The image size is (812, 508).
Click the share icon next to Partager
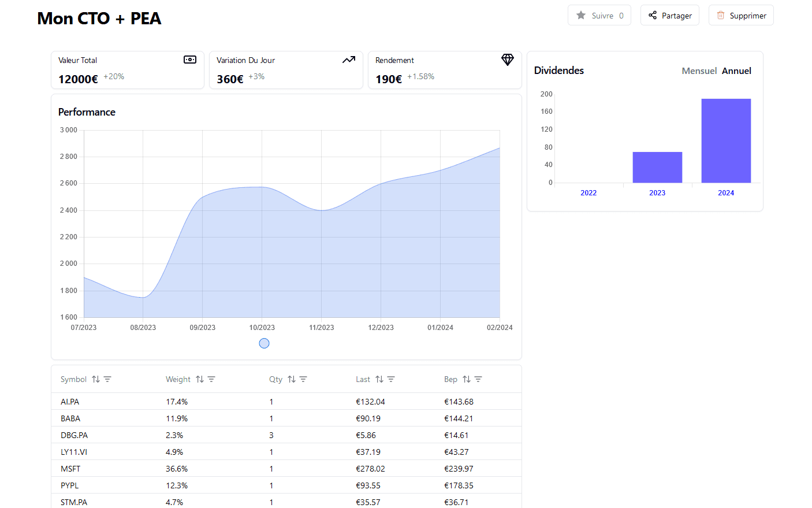(x=653, y=16)
